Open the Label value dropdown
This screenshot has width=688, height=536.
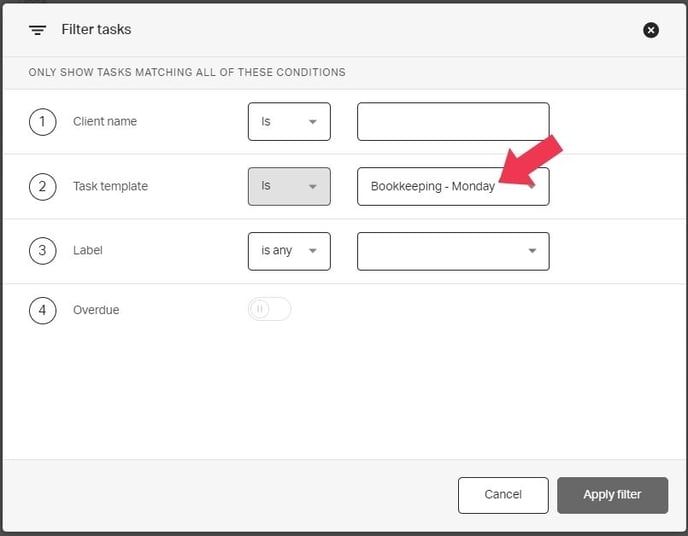click(453, 251)
